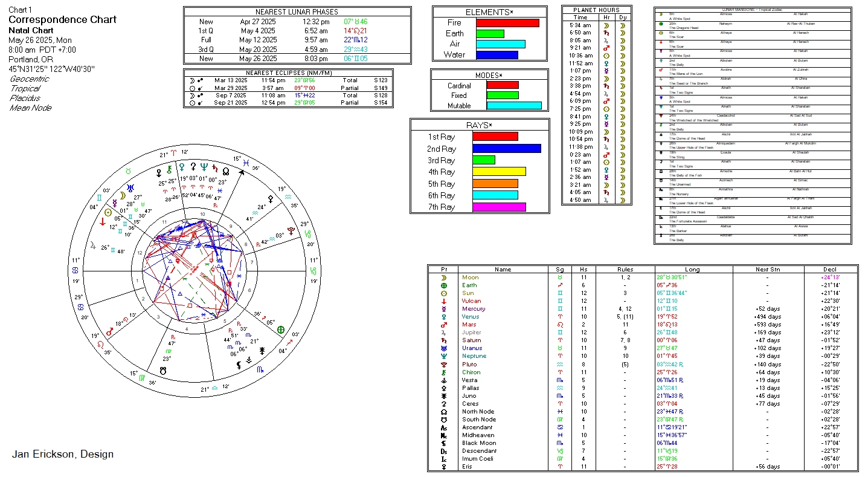Select the Full moon May 12 2025 row

point(297,40)
